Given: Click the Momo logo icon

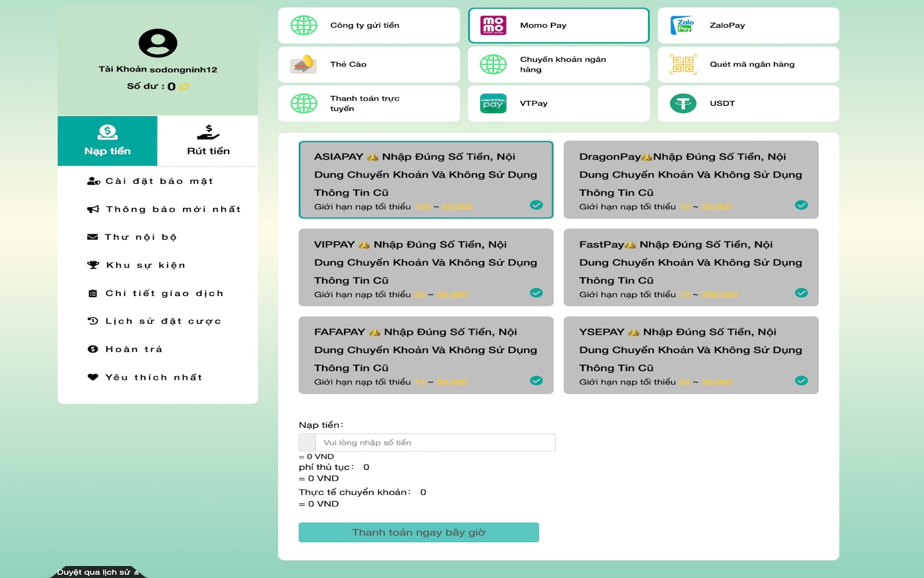Looking at the screenshot, I should [x=493, y=25].
